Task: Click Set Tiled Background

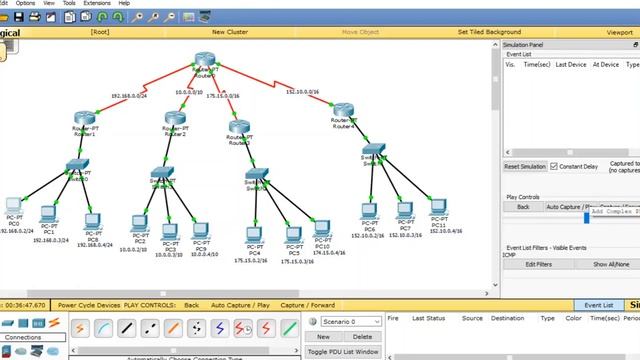Action: tap(489, 32)
